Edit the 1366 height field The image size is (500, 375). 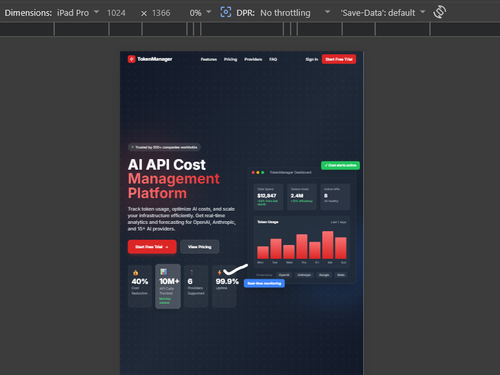pyautogui.click(x=161, y=13)
